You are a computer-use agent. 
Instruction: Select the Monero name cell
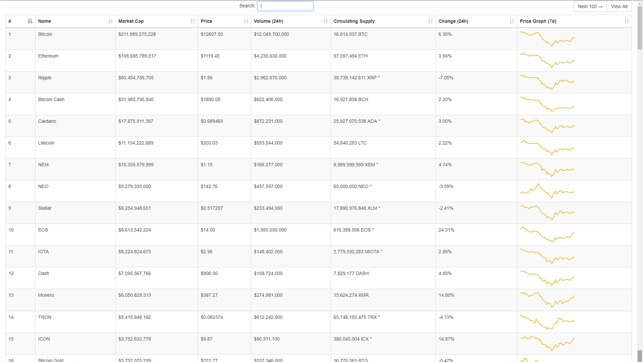75,299
